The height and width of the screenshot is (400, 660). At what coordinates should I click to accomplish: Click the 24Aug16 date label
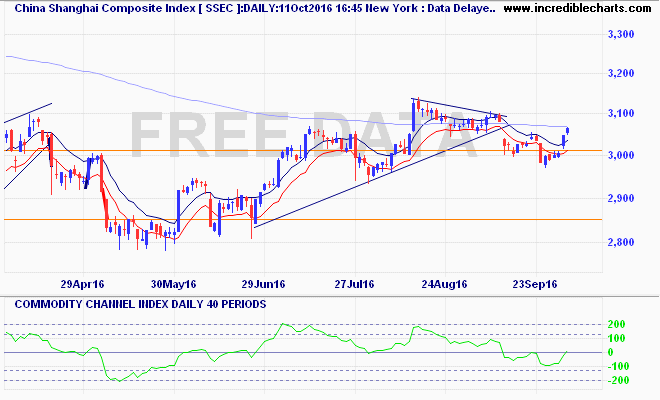444,284
